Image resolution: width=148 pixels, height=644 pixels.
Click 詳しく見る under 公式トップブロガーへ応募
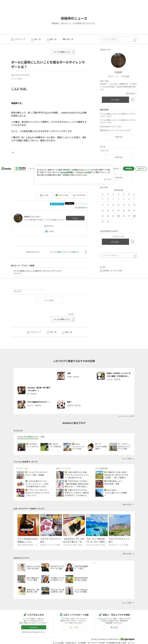pyautogui.click(x=74, y=627)
